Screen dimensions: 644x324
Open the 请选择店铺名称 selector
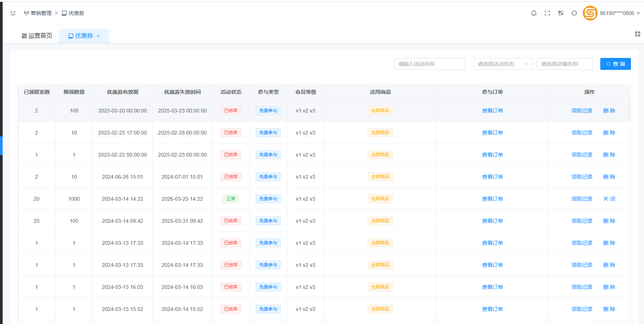[x=564, y=64]
